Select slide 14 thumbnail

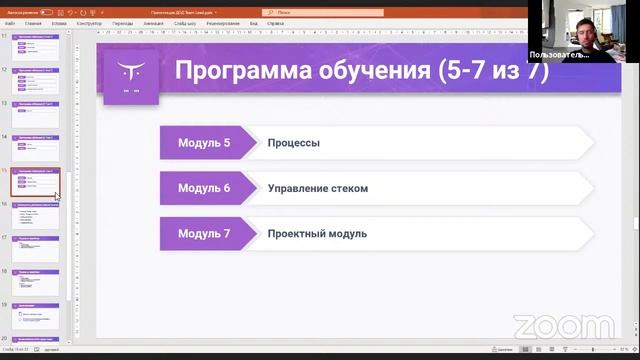(36, 148)
